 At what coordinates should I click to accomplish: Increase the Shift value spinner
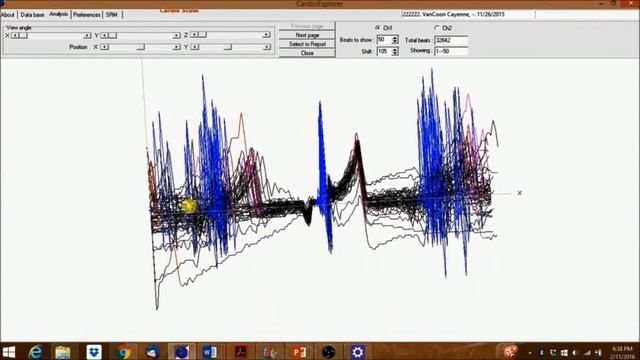coord(395,49)
